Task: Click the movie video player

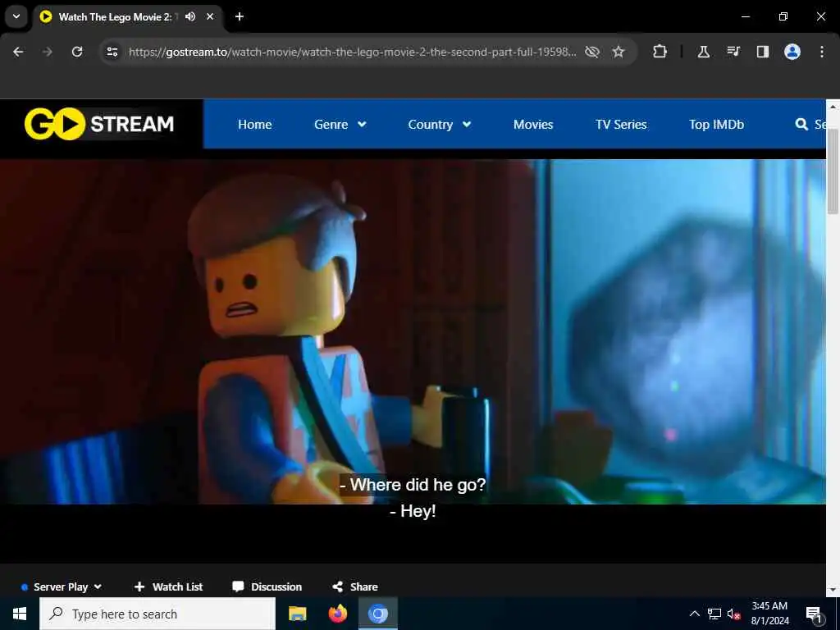Action: [x=413, y=331]
